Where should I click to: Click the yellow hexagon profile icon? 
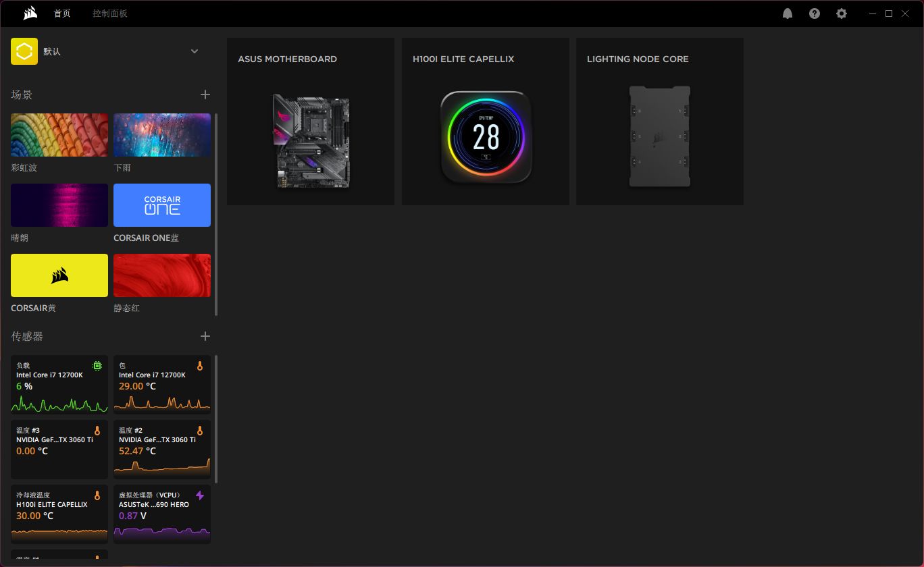(x=24, y=51)
